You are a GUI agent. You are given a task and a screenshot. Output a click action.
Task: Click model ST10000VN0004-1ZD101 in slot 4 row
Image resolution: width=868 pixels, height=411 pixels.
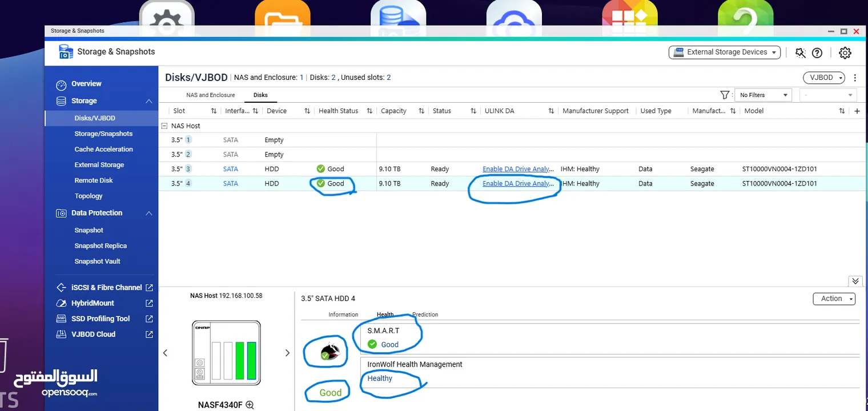[x=779, y=183]
